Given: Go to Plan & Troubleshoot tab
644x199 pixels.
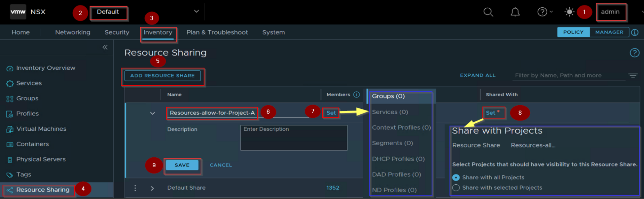Looking at the screenshot, I should [217, 32].
